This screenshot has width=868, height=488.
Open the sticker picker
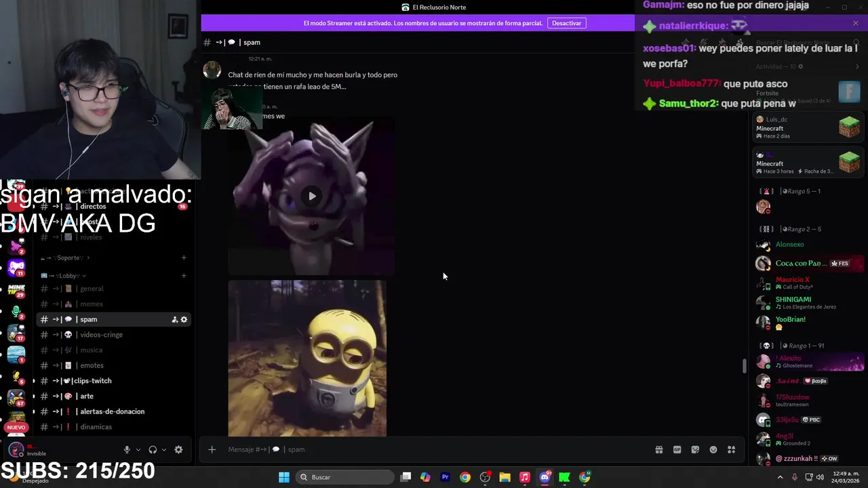point(695,449)
